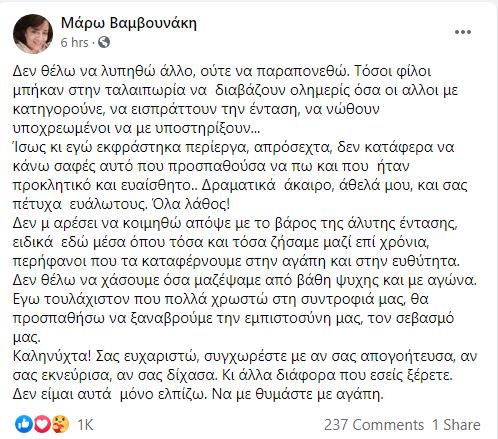Click the red Love heart reaction icon
This screenshot has height=439, width=498.
42,424
